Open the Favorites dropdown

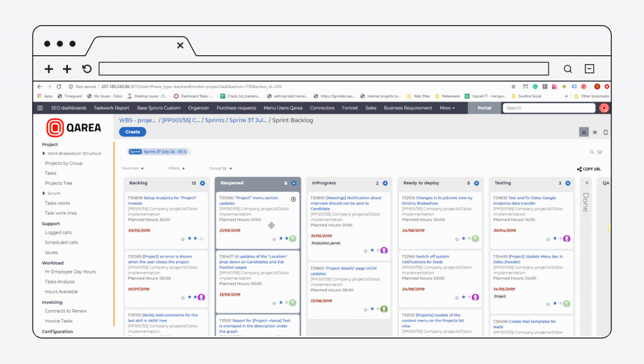point(133,168)
